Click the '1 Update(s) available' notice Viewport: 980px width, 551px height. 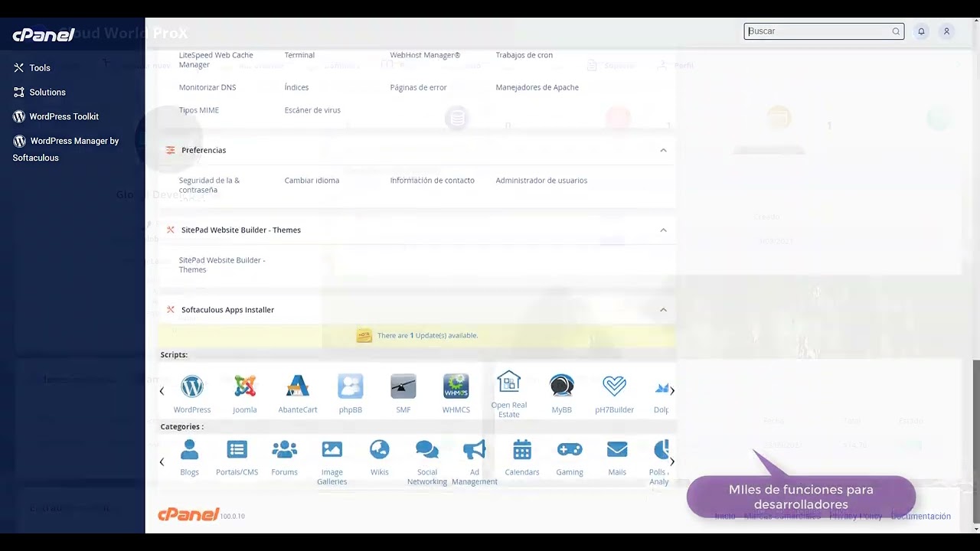point(427,335)
